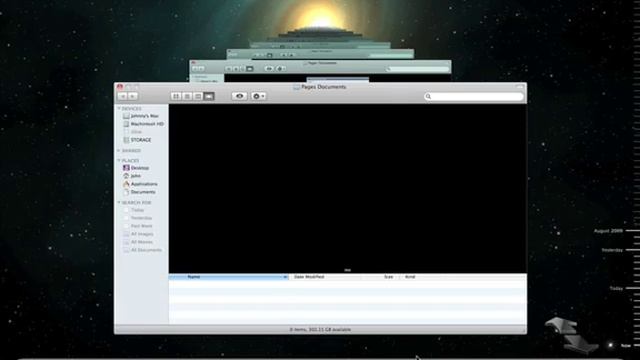The width and height of the screenshot is (640, 360).
Task: Collapse the DEVICES sidebar section triangle
Action: coord(119,109)
